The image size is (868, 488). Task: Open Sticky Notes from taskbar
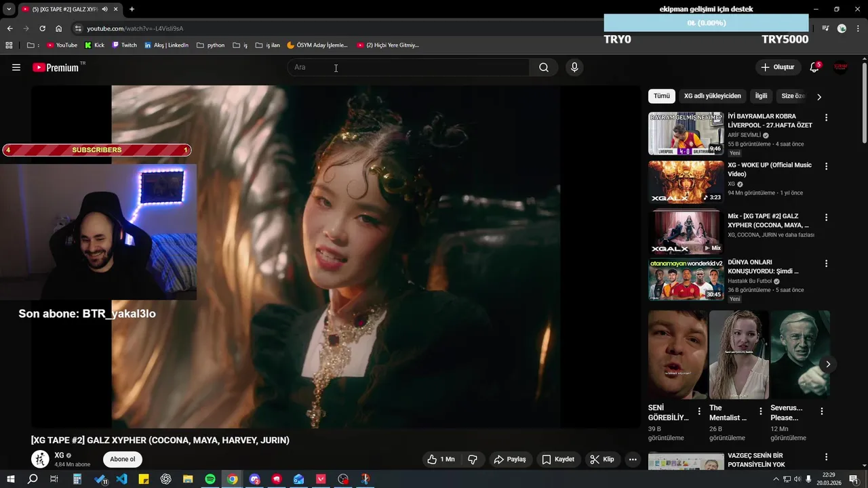coord(144,479)
